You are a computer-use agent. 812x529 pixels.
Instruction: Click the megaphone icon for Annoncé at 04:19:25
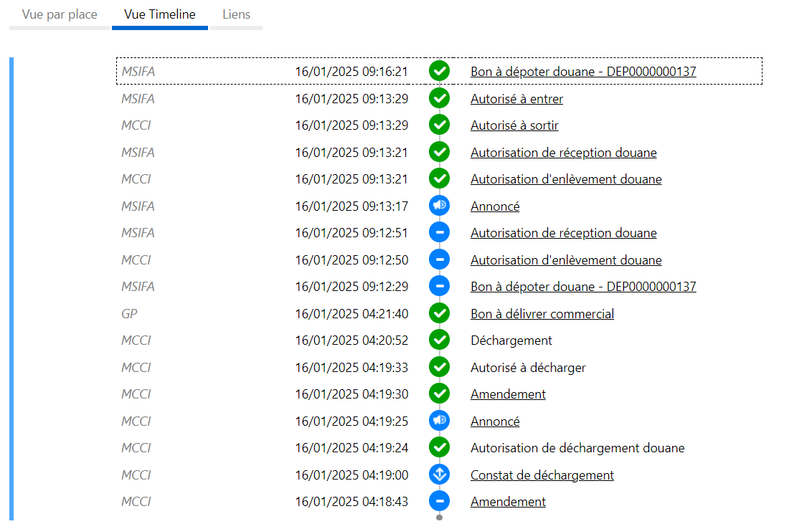pos(439,421)
